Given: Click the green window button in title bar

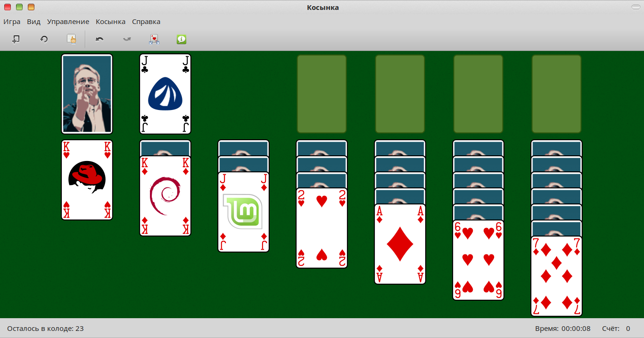Looking at the screenshot, I should (19, 7).
